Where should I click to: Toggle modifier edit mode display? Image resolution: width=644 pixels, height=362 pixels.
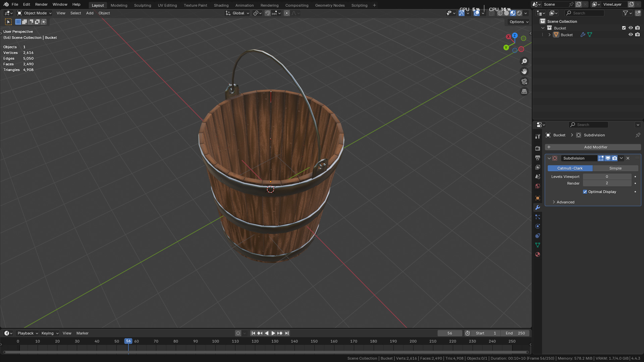pos(601,158)
